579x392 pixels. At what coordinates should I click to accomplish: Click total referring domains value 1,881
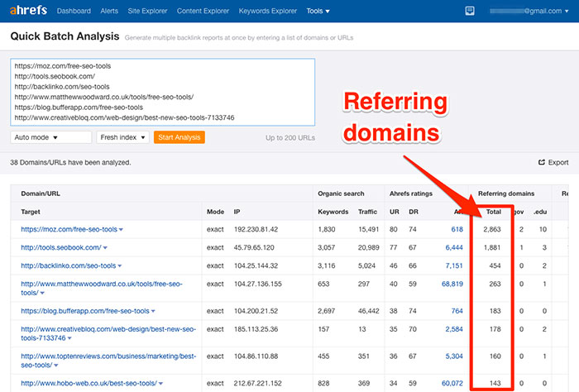point(492,247)
